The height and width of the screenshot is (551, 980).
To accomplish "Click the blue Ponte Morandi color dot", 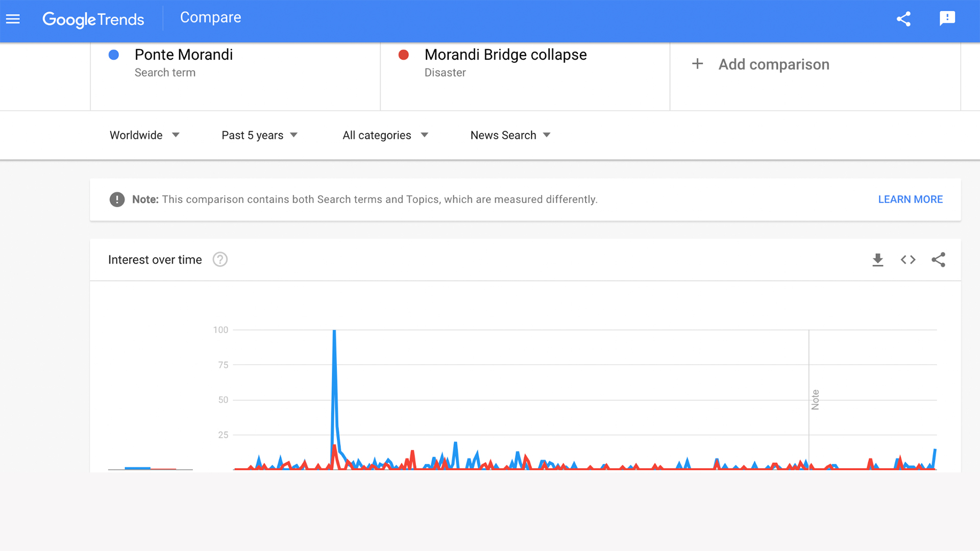I will 114,55.
